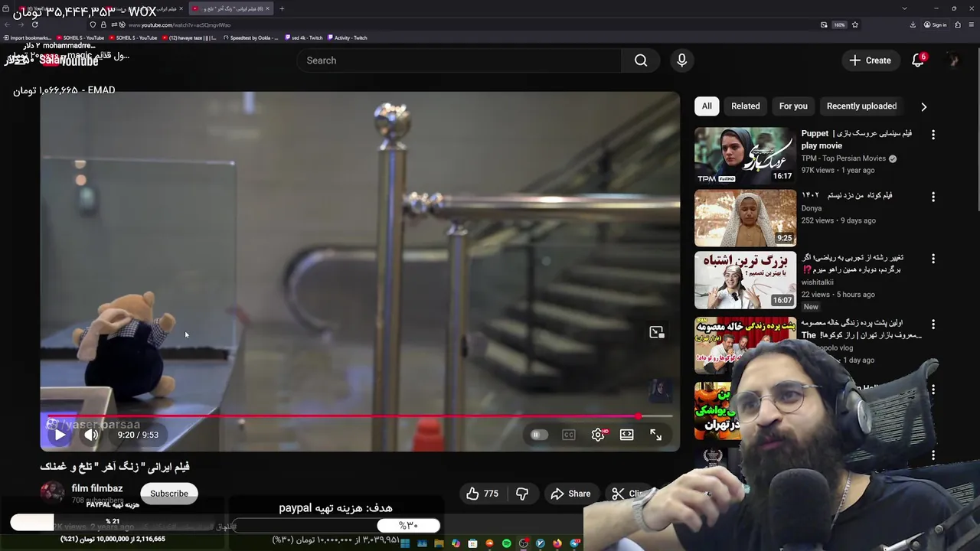Play the video with the play button

[x=59, y=435]
